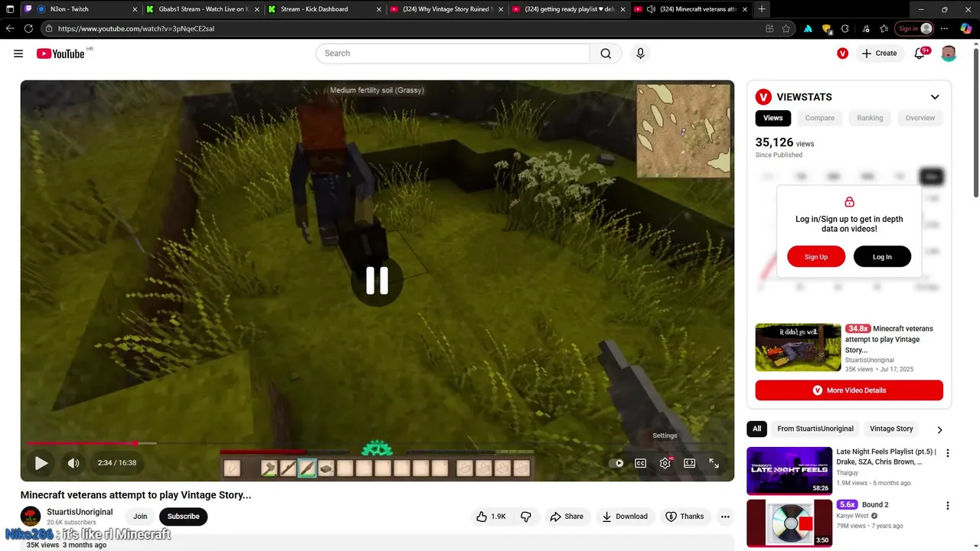Open a new browser tab
This screenshot has height=551, width=980.
pos(762,9)
